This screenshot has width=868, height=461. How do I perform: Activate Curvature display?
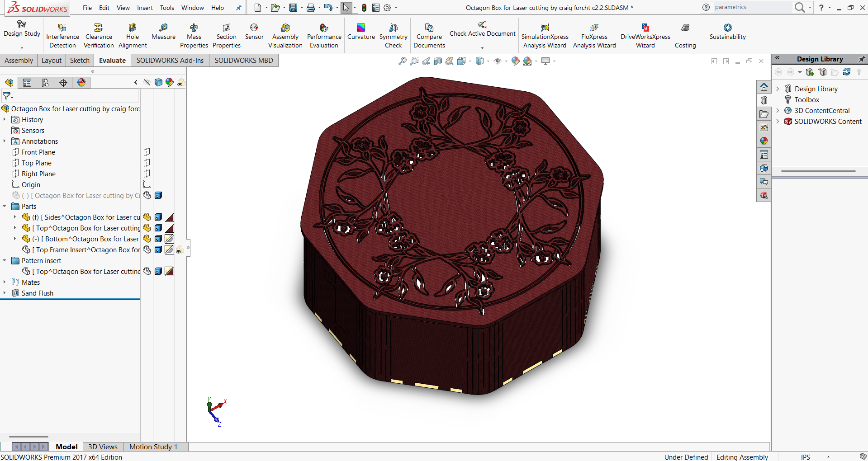pos(361,32)
